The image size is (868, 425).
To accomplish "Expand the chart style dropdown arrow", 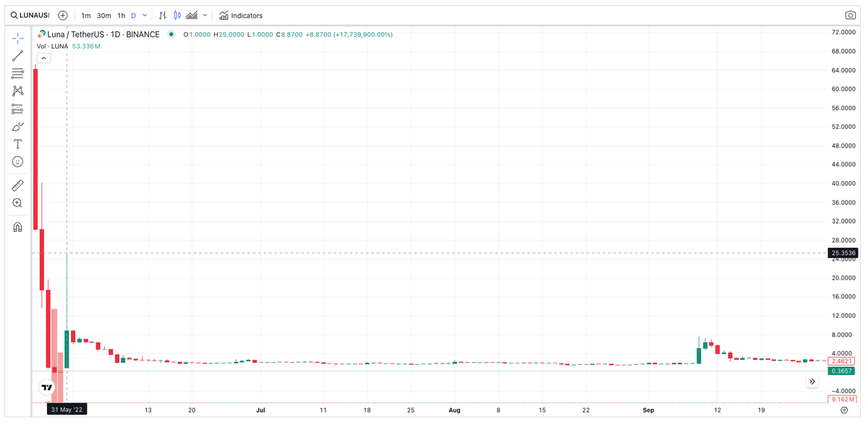I will point(205,15).
